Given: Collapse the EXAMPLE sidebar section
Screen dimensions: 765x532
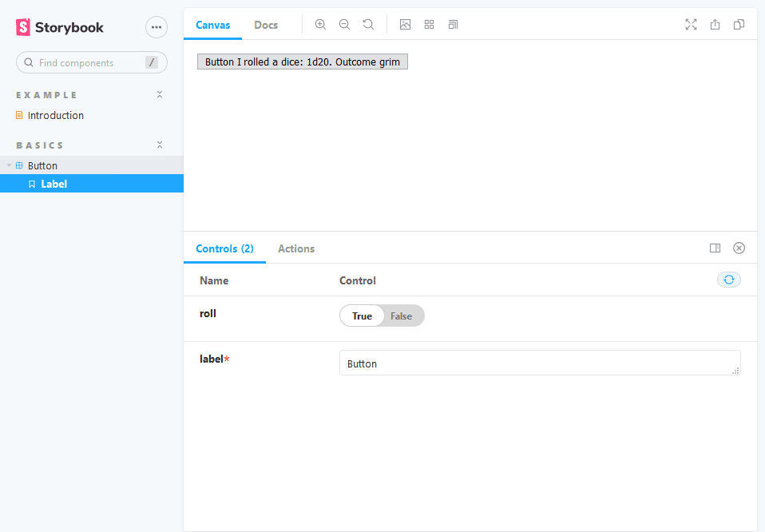Looking at the screenshot, I should pyautogui.click(x=160, y=95).
